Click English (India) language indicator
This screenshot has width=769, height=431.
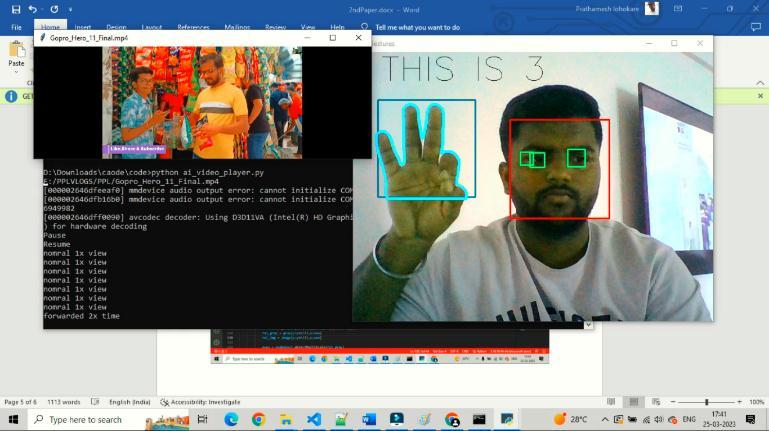click(129, 402)
